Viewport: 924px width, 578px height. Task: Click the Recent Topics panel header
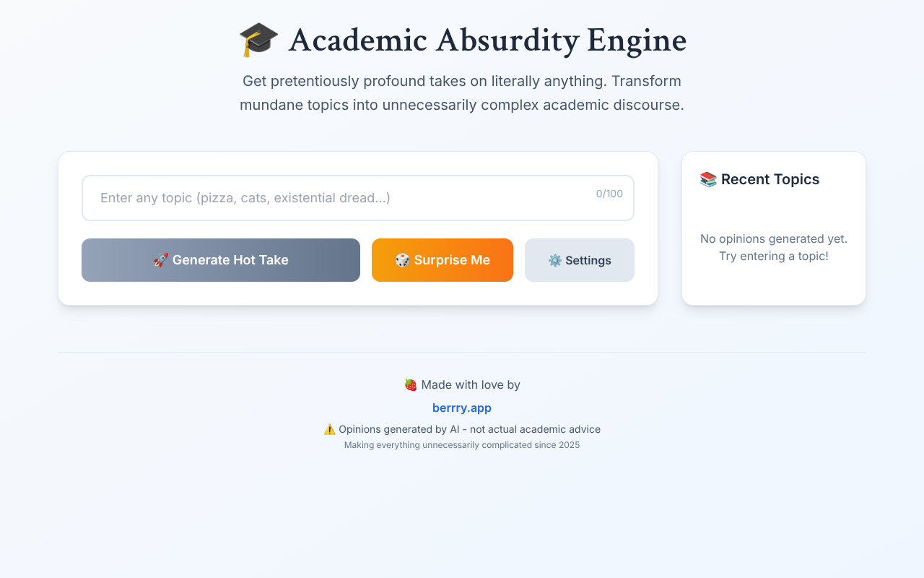pyautogui.click(x=759, y=178)
